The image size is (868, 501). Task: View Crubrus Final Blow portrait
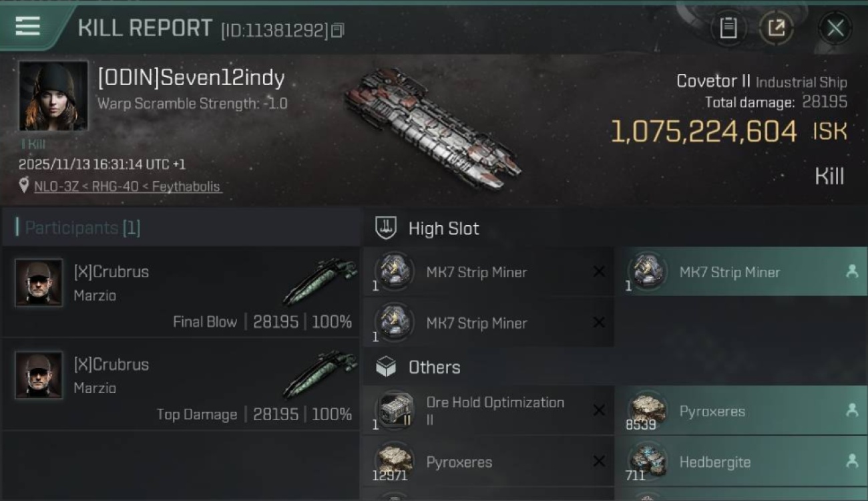click(x=39, y=283)
